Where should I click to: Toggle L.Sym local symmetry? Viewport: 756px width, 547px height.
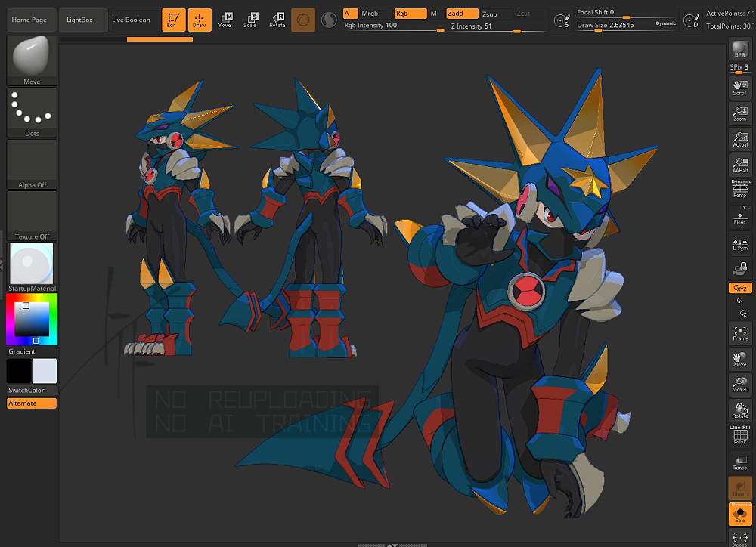(740, 244)
